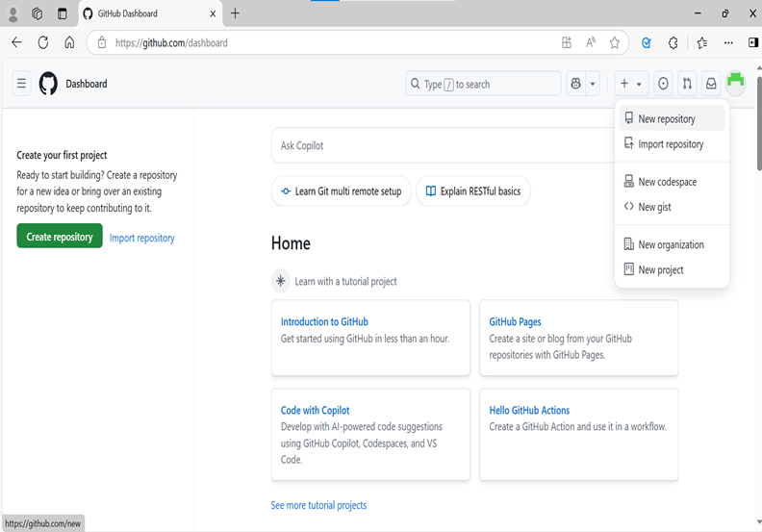Open Hello GitHub Actions tutorial

coord(529,410)
